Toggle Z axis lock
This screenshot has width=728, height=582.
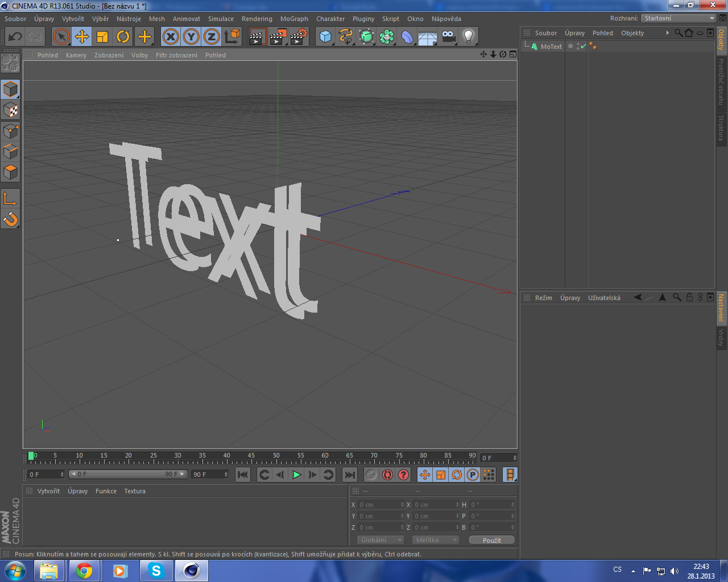tap(212, 37)
